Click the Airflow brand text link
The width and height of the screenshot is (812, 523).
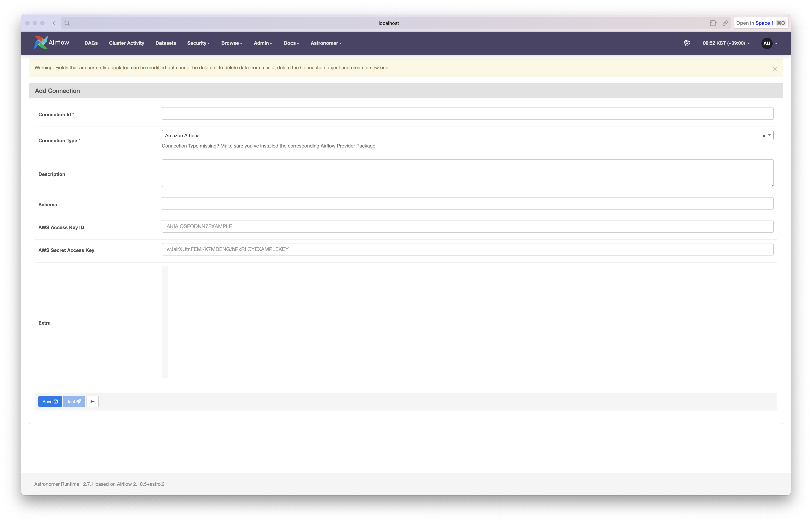[x=59, y=42]
